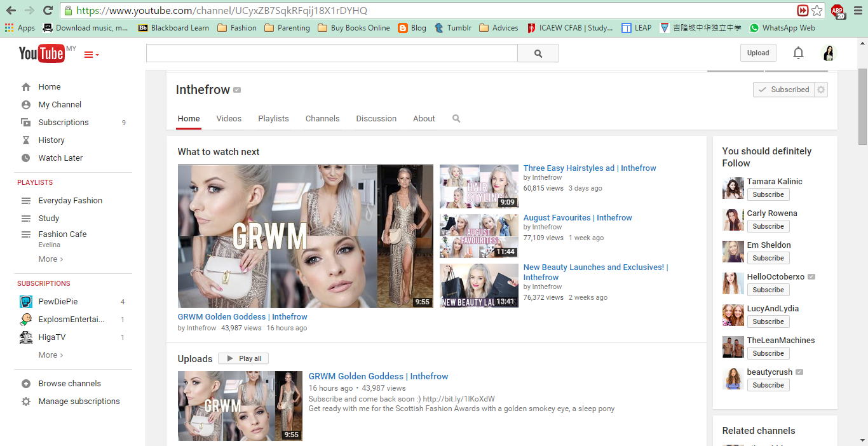Open the YouTube guide menu icon

(92, 55)
